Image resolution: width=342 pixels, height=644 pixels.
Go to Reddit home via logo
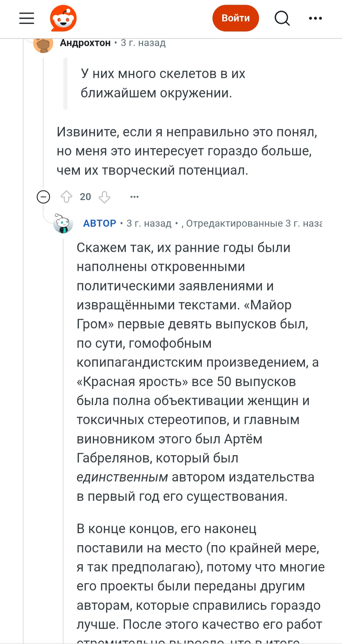[63, 18]
